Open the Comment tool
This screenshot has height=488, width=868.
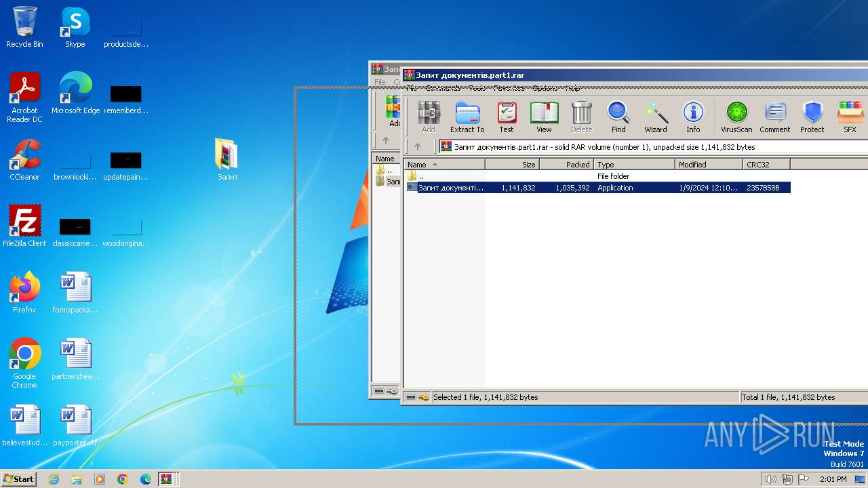coord(775,117)
